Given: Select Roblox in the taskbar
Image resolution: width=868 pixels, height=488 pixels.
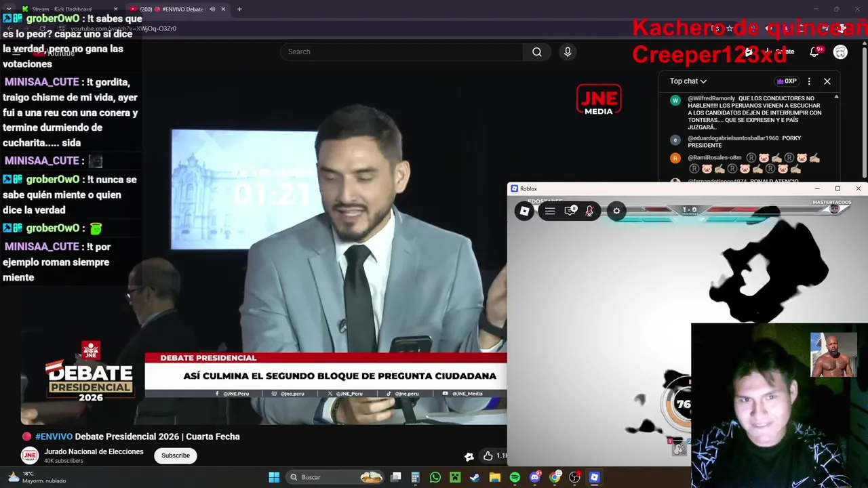Looking at the screenshot, I should [594, 477].
